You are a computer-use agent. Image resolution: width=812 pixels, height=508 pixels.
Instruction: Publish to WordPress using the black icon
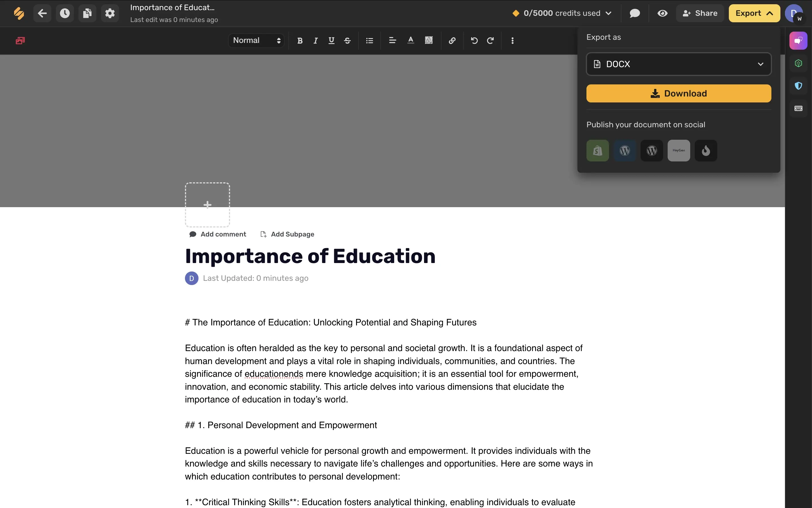pyautogui.click(x=652, y=150)
